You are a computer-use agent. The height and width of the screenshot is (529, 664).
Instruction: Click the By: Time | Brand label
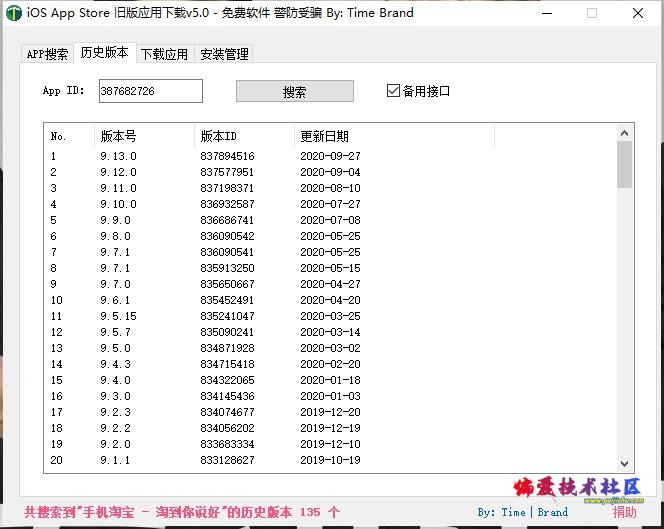[x=523, y=512]
